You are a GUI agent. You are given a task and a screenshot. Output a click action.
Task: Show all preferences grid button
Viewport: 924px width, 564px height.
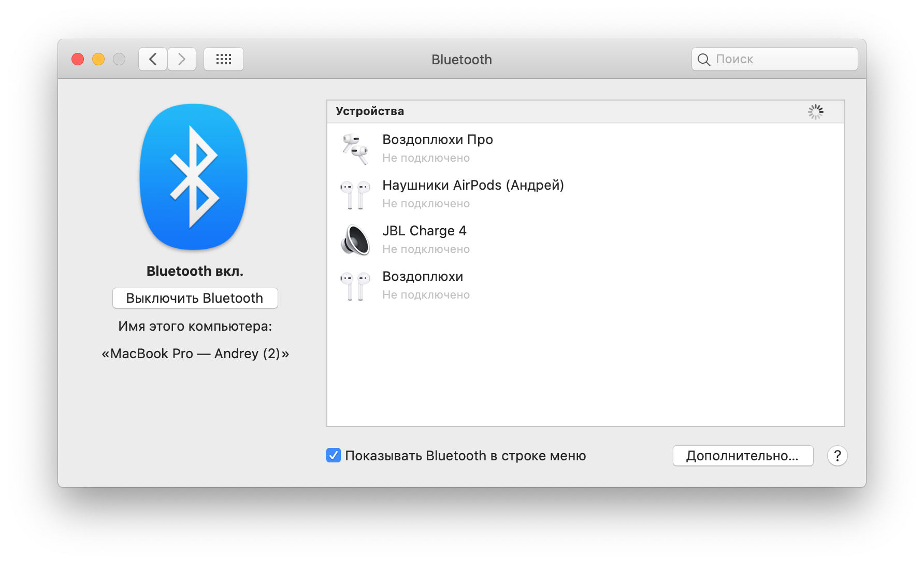pos(224,59)
